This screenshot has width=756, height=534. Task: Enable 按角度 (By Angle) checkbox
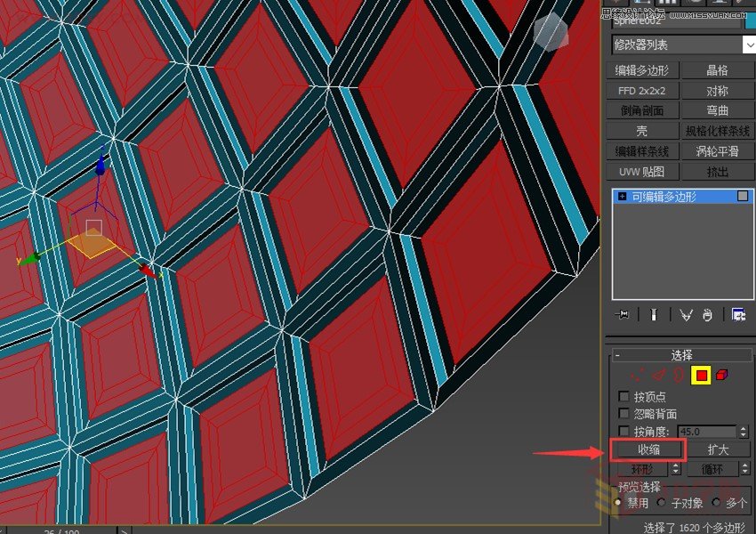click(623, 432)
